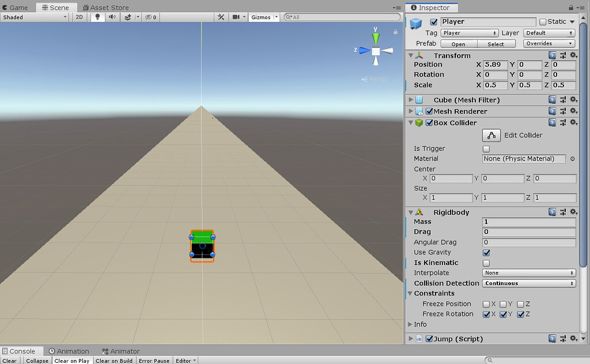590x364 pixels.
Task: Open Box Collider presets icon
Action: [563, 123]
